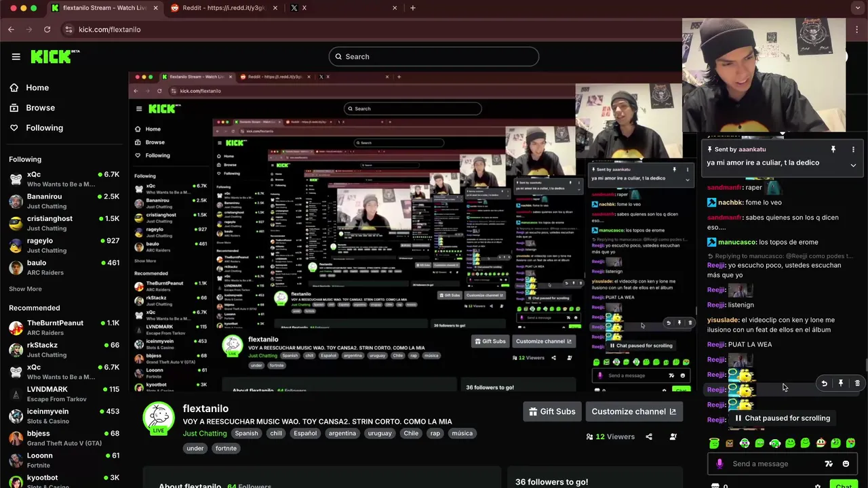The height and width of the screenshot is (488, 868).
Task: Focus the Kick search field
Action: tap(434, 56)
